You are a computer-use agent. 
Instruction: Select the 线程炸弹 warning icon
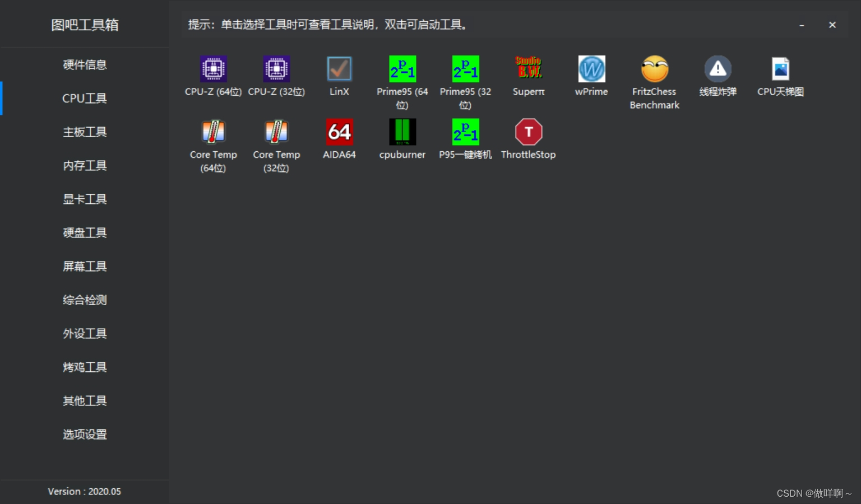tap(717, 69)
